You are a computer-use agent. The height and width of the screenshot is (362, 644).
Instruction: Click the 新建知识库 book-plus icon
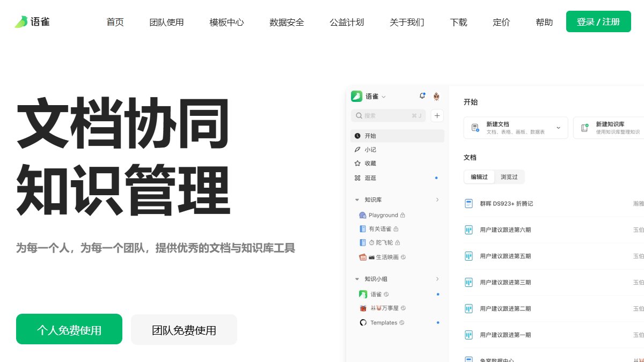584,128
